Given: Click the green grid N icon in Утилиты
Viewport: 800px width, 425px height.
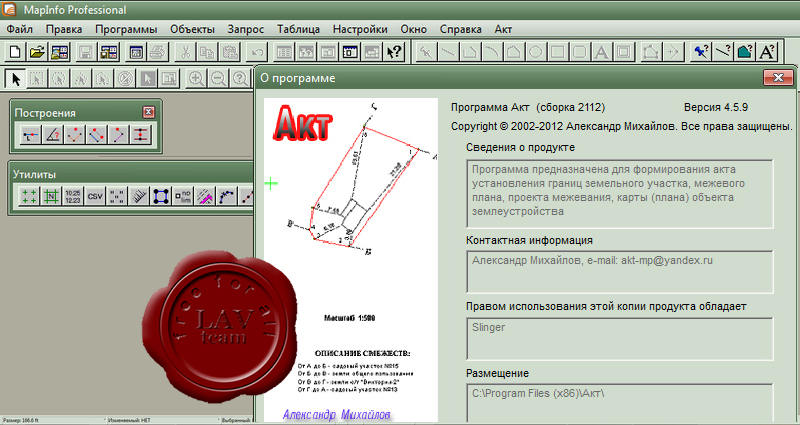Looking at the screenshot, I should coord(51,196).
